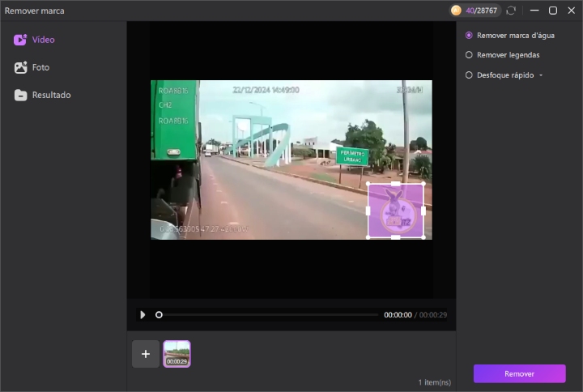
Task: Switch to the Resultado tab
Action: point(51,95)
